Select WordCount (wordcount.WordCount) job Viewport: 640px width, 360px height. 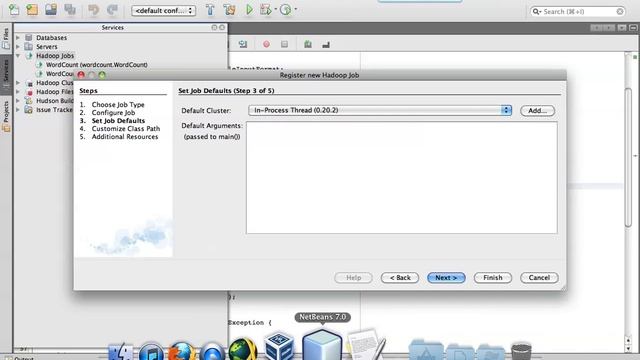(97, 64)
